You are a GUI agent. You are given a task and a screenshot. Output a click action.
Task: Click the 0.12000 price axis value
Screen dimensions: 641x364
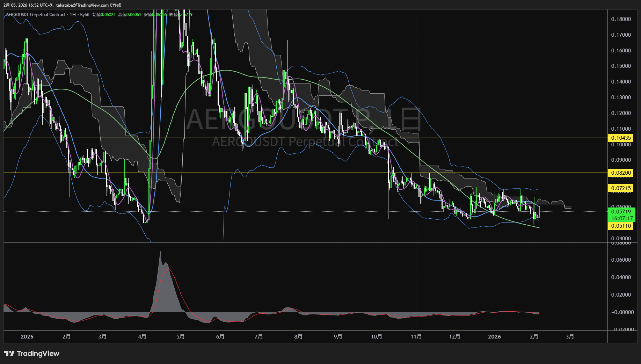tap(621, 113)
